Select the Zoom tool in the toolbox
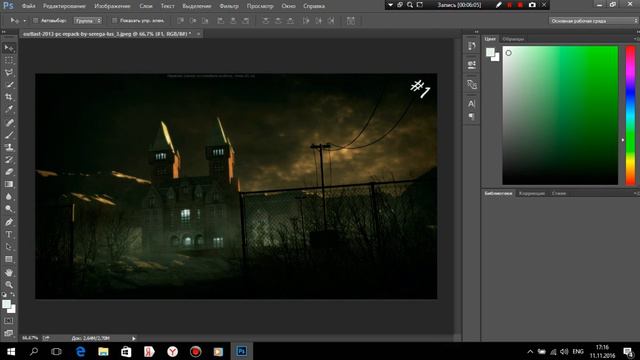The width and height of the screenshot is (640, 360). pyautogui.click(x=9, y=284)
